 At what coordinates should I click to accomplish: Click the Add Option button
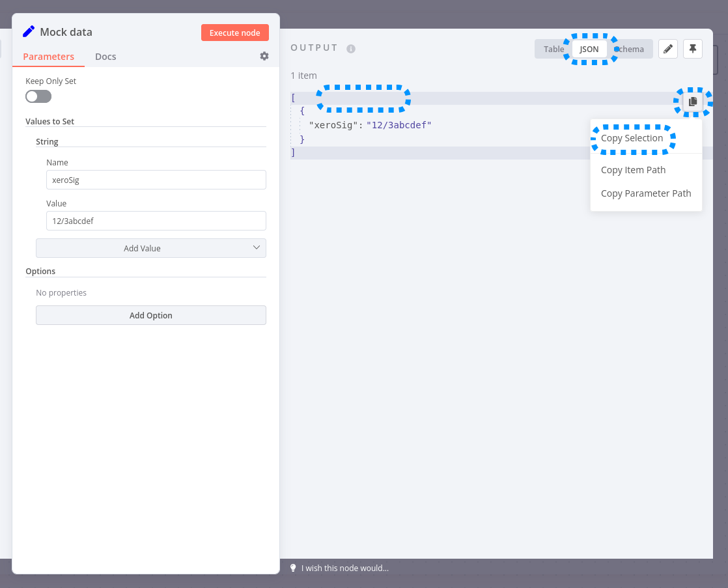click(151, 315)
